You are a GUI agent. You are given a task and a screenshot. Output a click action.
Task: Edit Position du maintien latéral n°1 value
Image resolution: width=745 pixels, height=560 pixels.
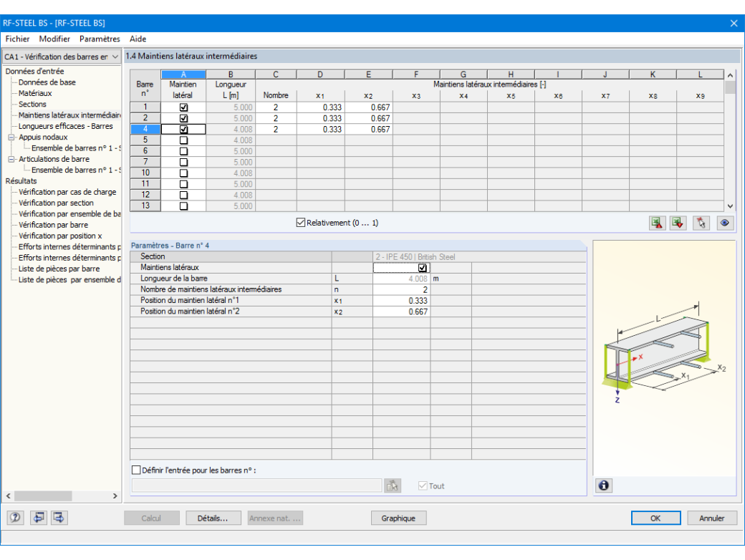point(401,301)
